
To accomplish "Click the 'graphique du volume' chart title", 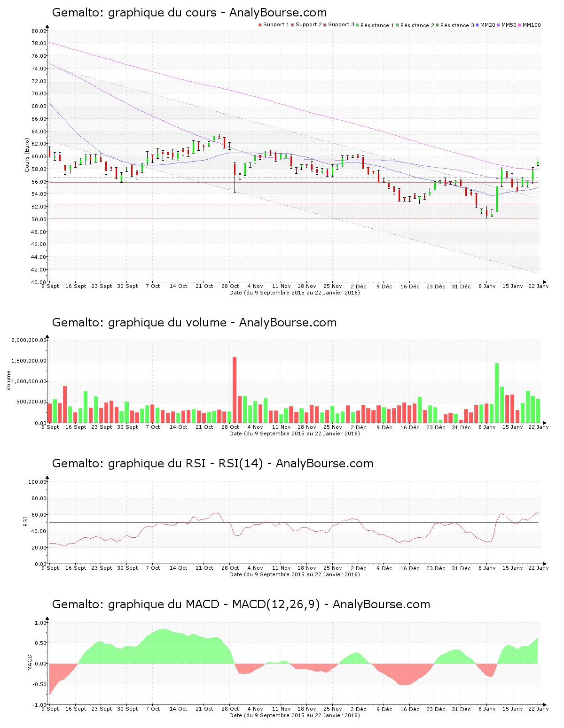I will (x=194, y=323).
